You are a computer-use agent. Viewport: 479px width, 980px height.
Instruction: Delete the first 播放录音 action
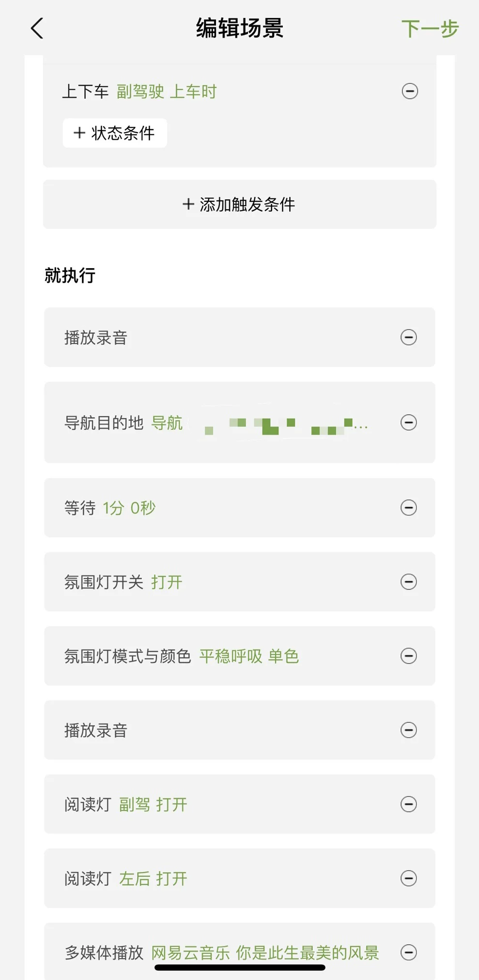pos(408,337)
